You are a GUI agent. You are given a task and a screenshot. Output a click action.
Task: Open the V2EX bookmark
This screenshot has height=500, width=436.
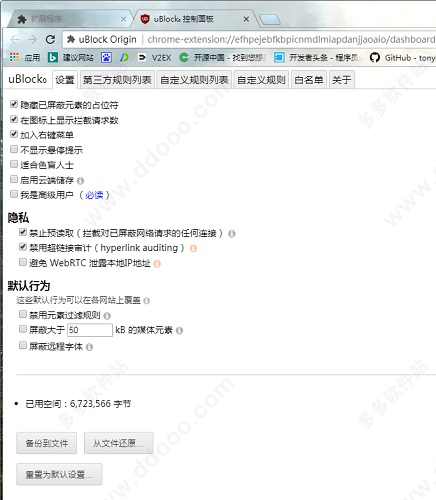coord(154,57)
